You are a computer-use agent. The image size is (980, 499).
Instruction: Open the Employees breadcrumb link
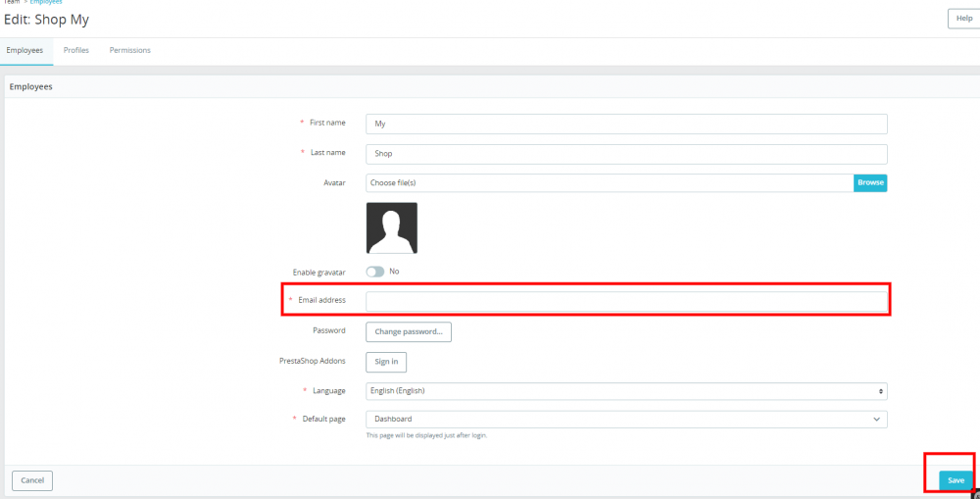coord(46,2)
